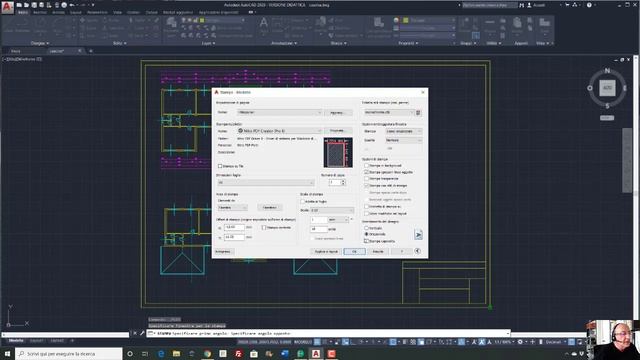Viewport: 640px width, 360px height.
Task: Toggle Stampa spessori linea oggetto checkbox
Action: pos(366,172)
